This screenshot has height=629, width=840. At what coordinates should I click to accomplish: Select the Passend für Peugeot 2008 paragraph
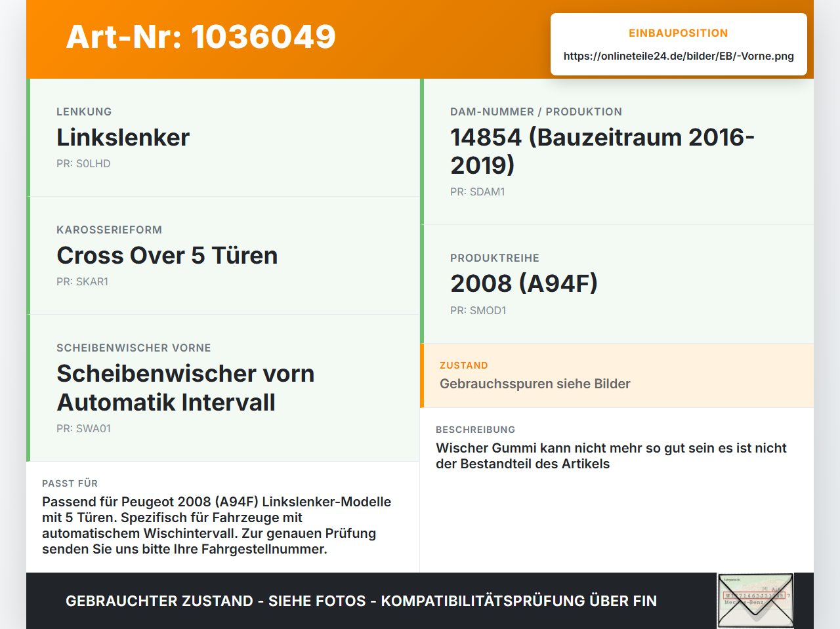[217, 525]
